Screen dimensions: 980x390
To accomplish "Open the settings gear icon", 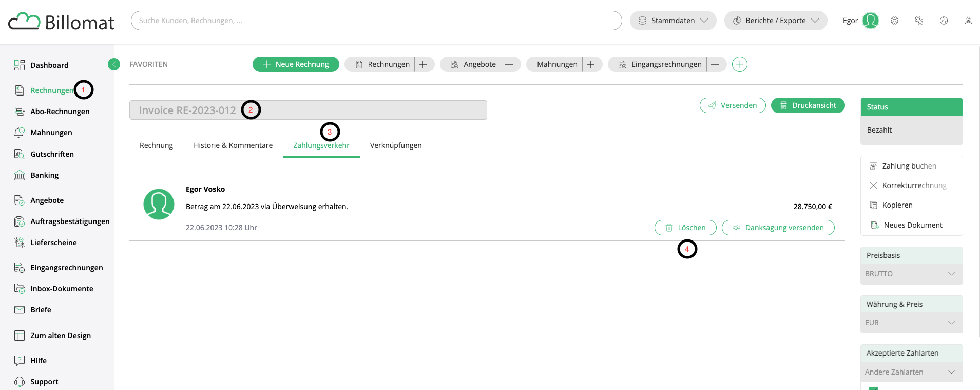I will click(x=895, y=21).
